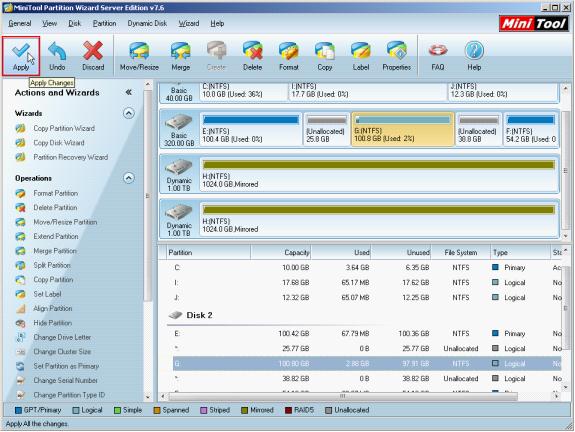Launch Partition Recovery Wizard

[70, 157]
